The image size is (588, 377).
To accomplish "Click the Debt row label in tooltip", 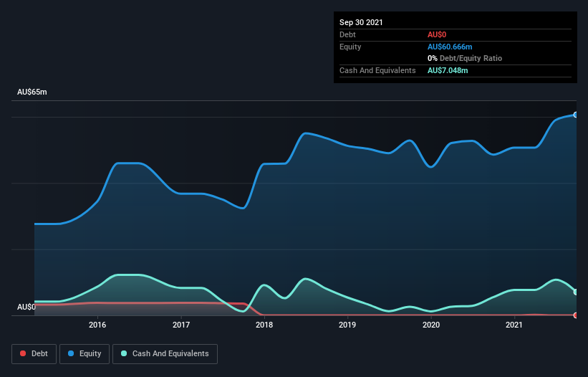I will (347, 34).
